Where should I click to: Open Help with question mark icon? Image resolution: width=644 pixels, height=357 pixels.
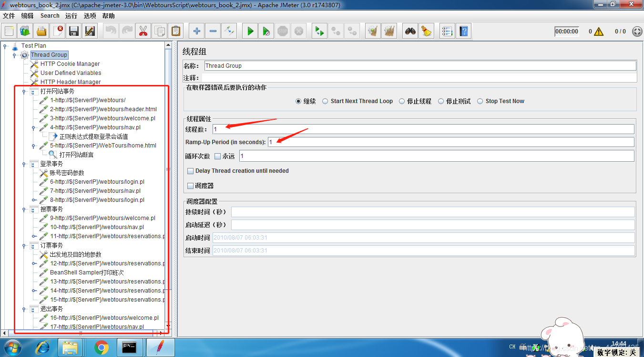pyautogui.click(x=463, y=31)
